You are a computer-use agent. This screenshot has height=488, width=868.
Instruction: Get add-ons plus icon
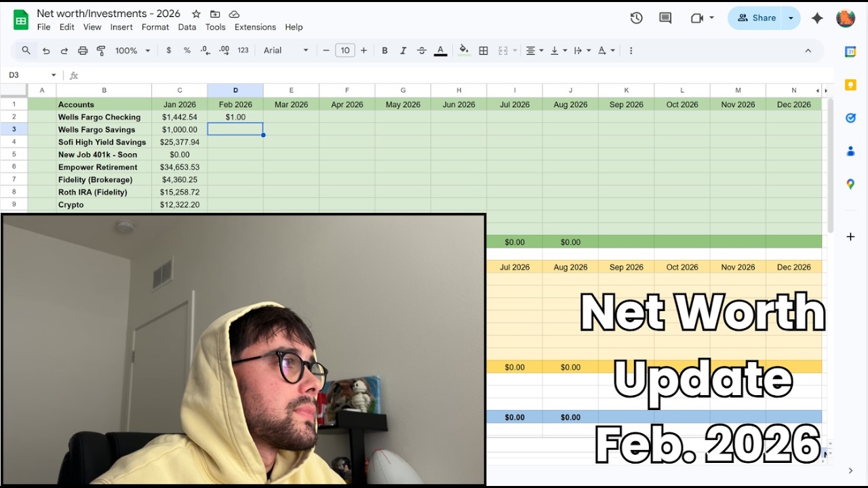850,237
